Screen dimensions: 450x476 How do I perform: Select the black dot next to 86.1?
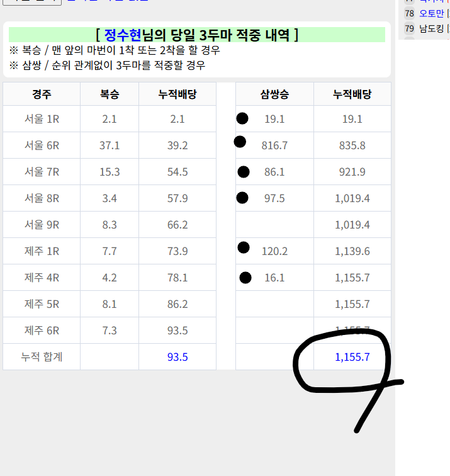tap(244, 171)
